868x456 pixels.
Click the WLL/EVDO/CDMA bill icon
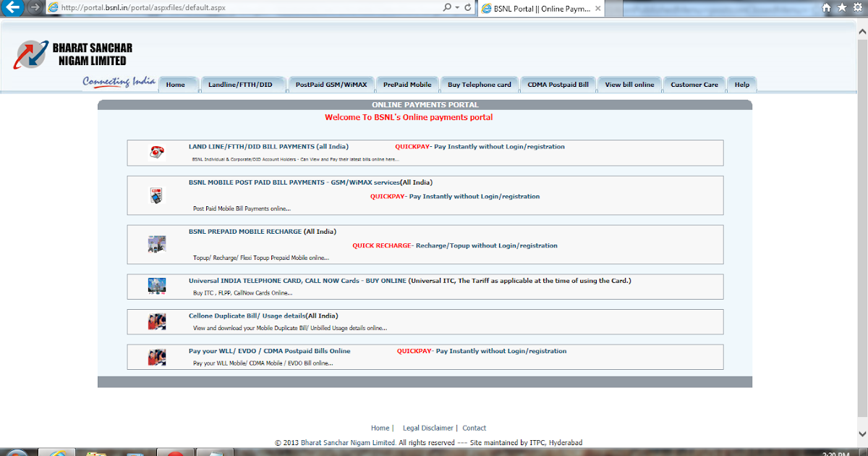click(x=157, y=357)
